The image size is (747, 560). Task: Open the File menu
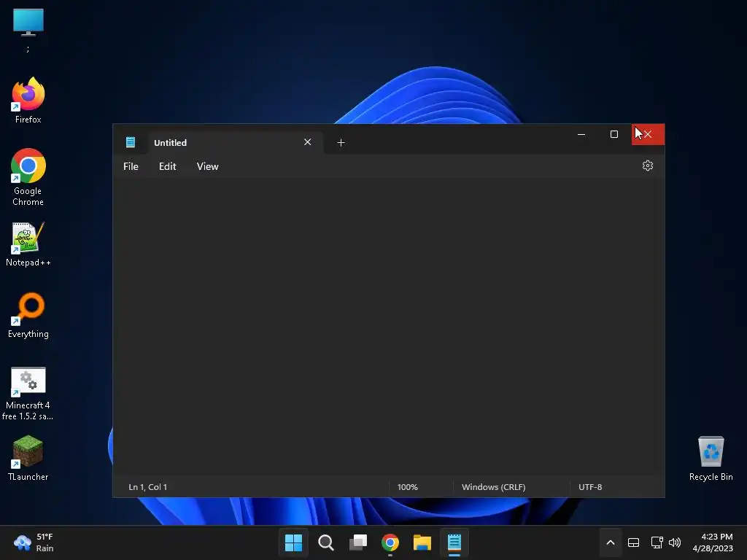click(x=131, y=166)
